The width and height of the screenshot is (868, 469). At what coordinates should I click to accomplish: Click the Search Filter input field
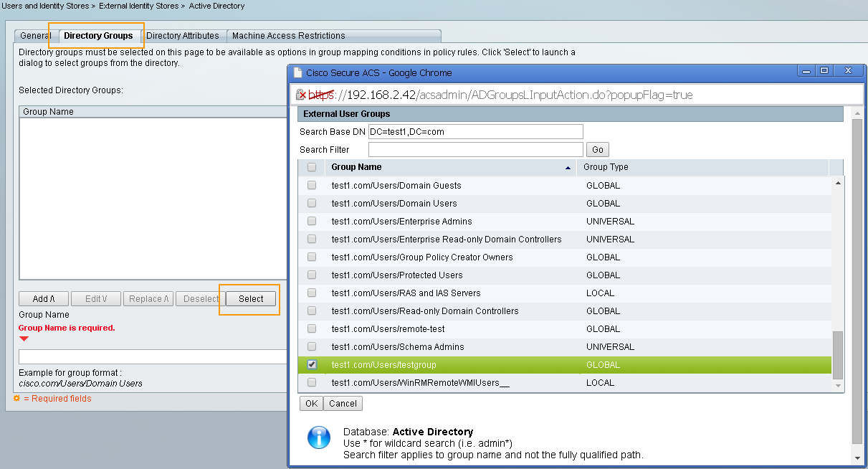[x=476, y=150]
